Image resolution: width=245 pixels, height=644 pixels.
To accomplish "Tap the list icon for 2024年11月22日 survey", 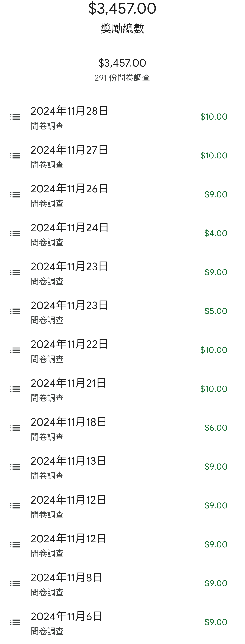I will [15, 350].
